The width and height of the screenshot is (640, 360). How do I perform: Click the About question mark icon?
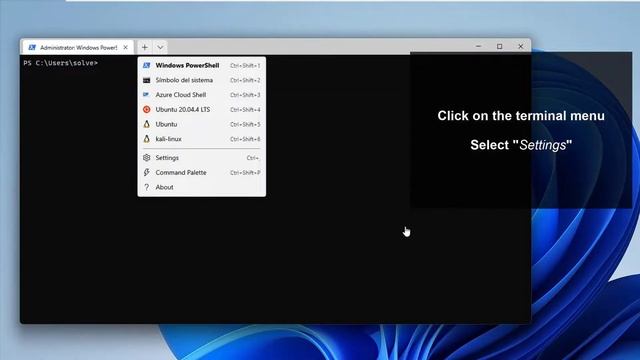(147, 187)
